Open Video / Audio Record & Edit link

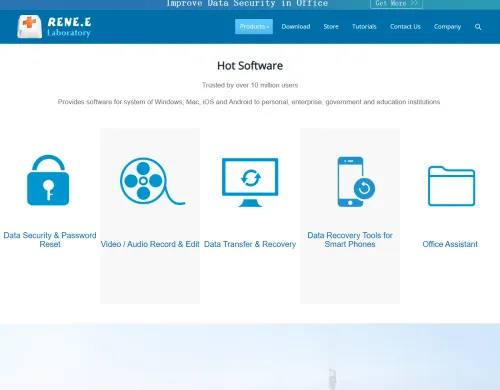pyautogui.click(x=150, y=244)
